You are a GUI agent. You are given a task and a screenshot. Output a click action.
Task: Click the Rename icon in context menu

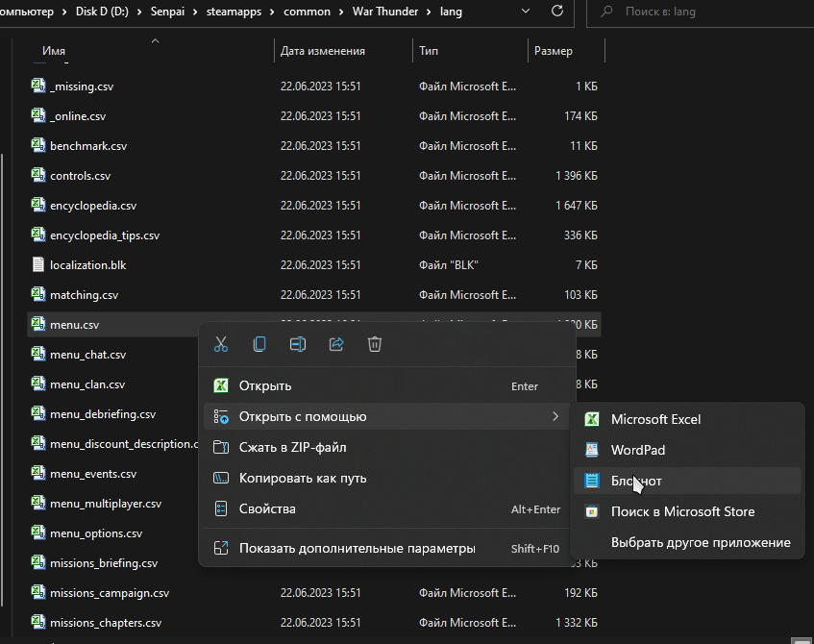coord(298,344)
